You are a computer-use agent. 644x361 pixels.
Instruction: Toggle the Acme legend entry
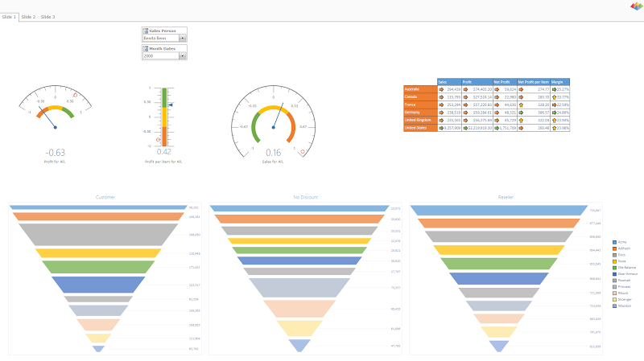pyautogui.click(x=620, y=242)
